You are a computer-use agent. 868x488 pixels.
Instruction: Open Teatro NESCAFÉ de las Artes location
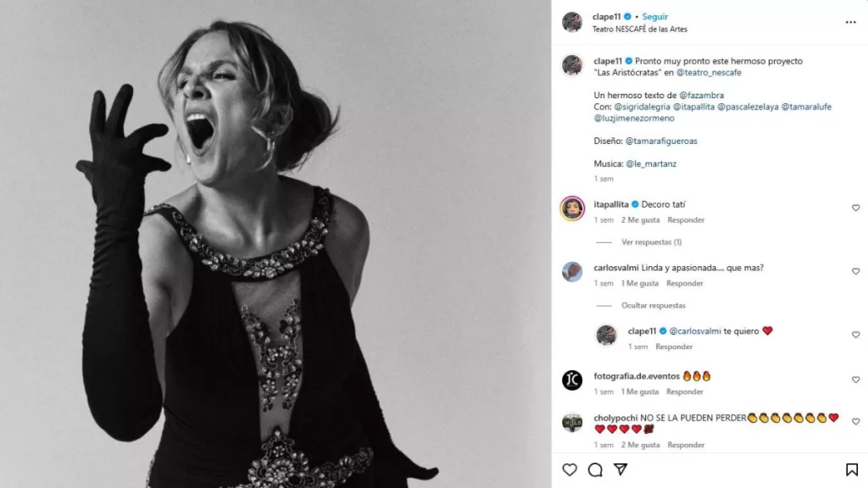[640, 29]
